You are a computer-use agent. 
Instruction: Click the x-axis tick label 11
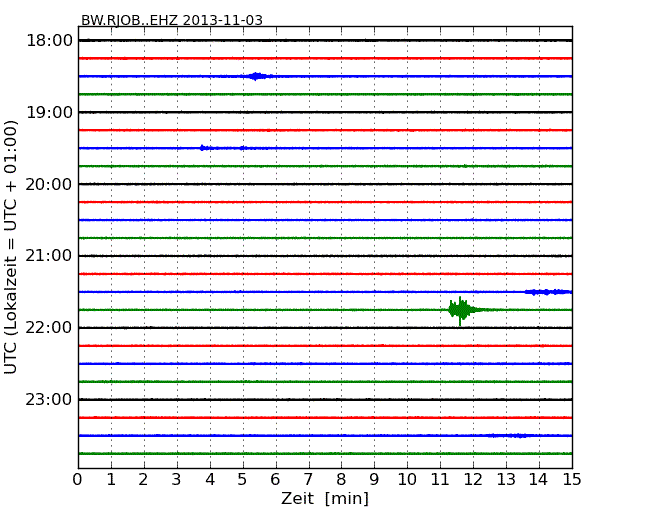pos(440,480)
